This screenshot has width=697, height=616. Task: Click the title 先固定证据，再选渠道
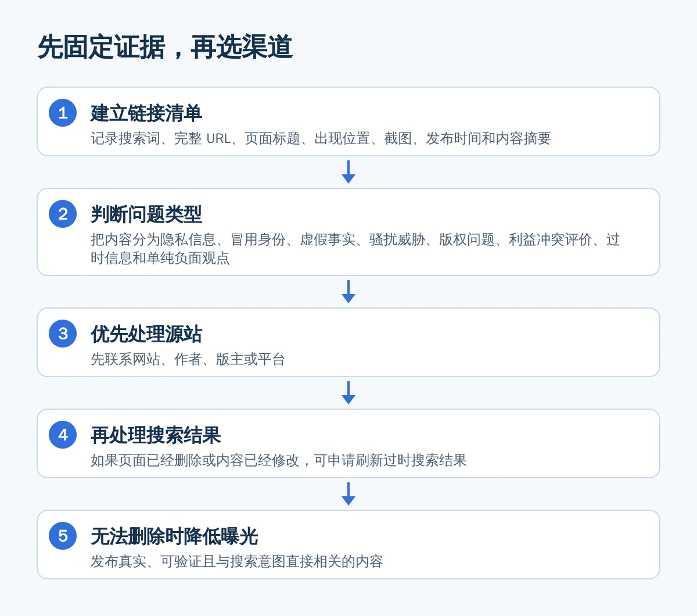pyautogui.click(x=165, y=47)
